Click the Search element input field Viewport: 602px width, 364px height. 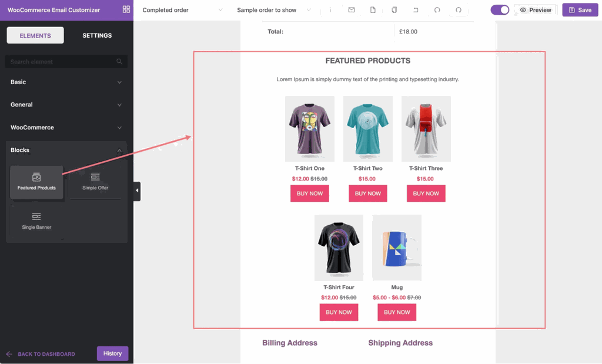[x=59, y=62]
